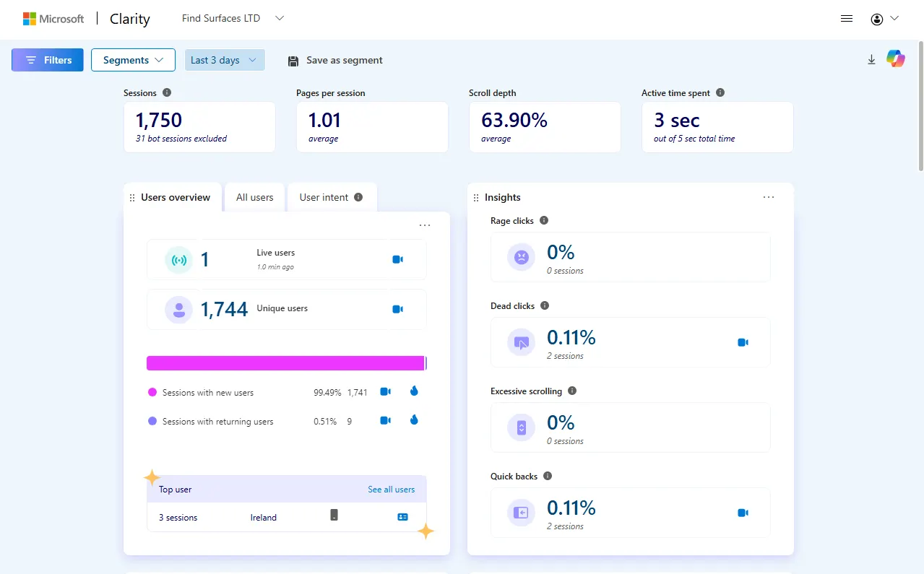Screen dimensions: 924x574
Task: Click the 3 sessions top user entry
Action: [x=178, y=518]
